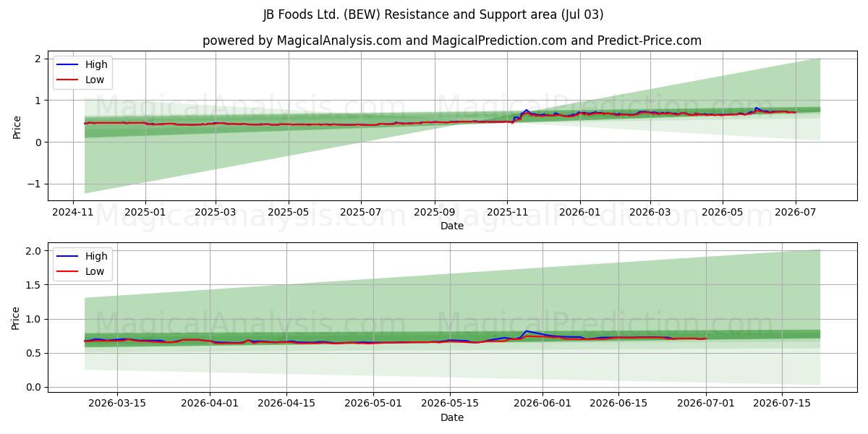Viewport: 868px width, 434px height.
Task: Click the '2026-05' date tick label
Action: click(x=723, y=212)
